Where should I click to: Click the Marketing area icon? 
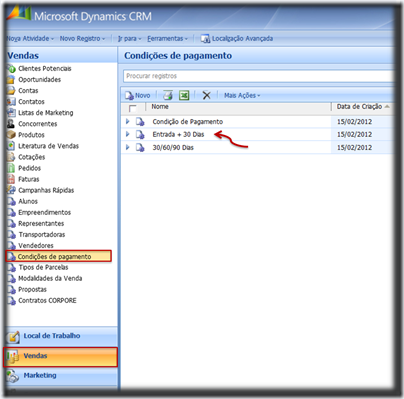tap(13, 376)
